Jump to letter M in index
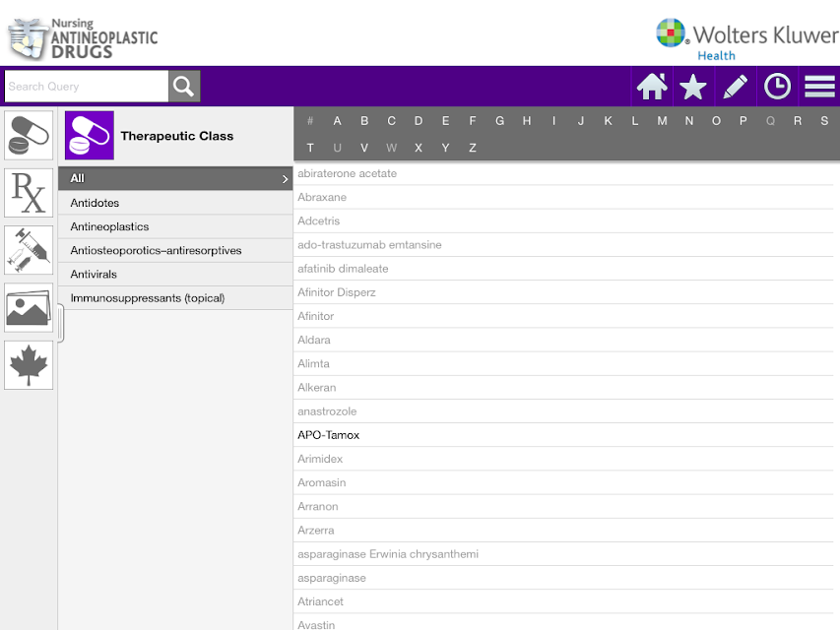This screenshot has height=630, width=840. [662, 121]
